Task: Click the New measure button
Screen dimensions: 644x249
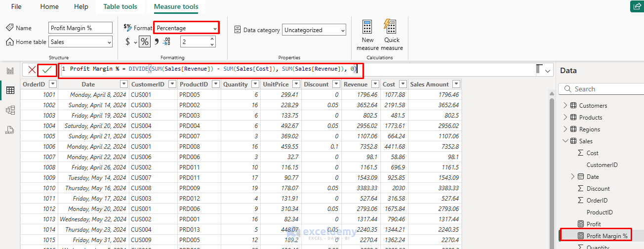Action: (x=367, y=35)
